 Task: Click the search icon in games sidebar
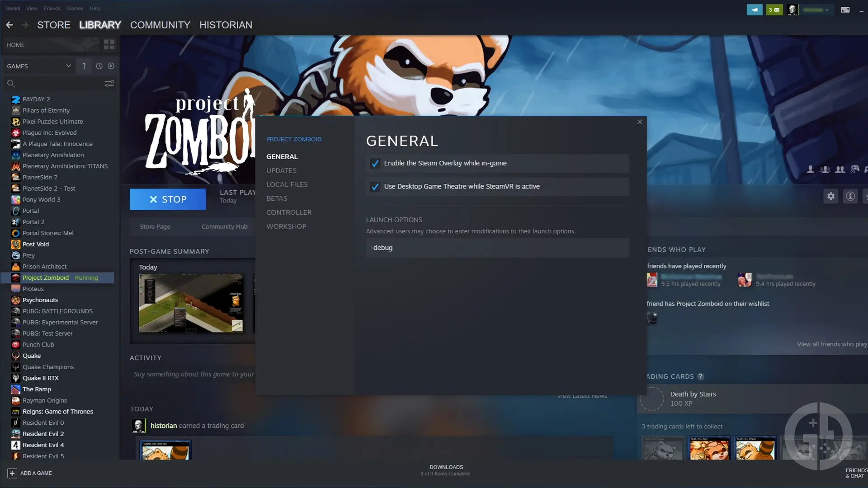10,84
